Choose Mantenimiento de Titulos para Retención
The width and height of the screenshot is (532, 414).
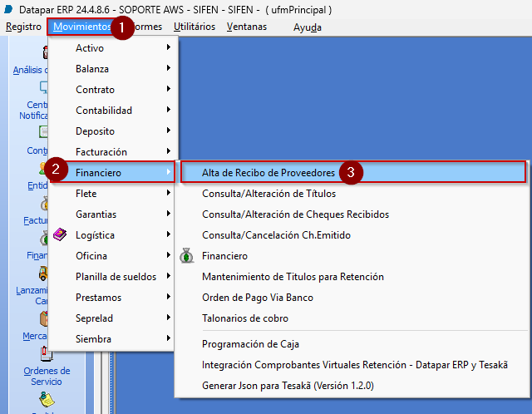(x=352, y=277)
